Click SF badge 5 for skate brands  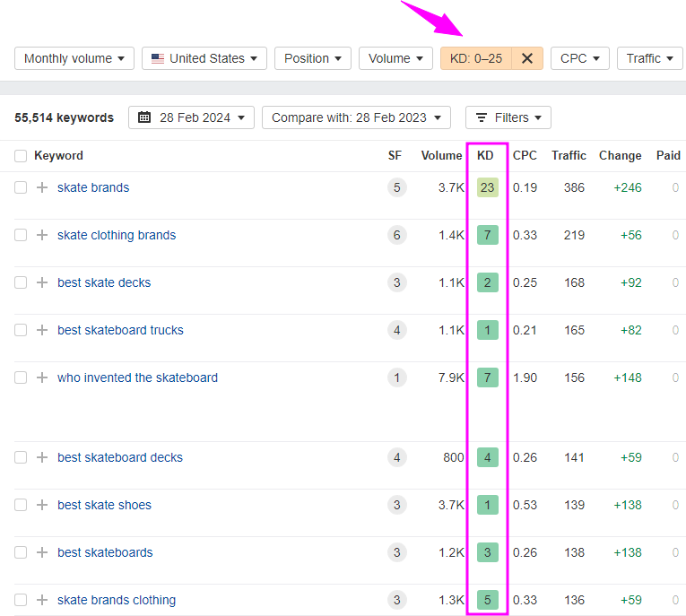tap(396, 187)
